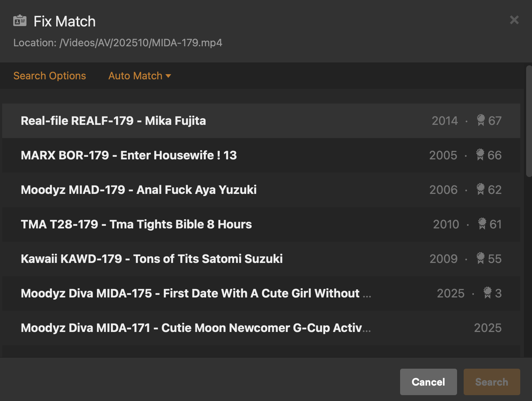Click score badge icon for KAWD-179
The height and width of the screenshot is (401, 532).
pyautogui.click(x=481, y=258)
